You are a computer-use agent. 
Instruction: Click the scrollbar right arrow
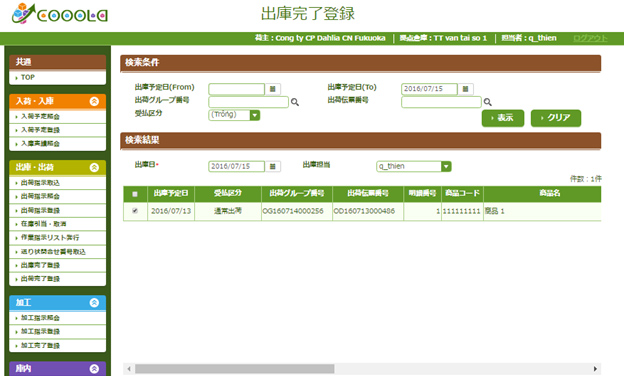pos(595,369)
